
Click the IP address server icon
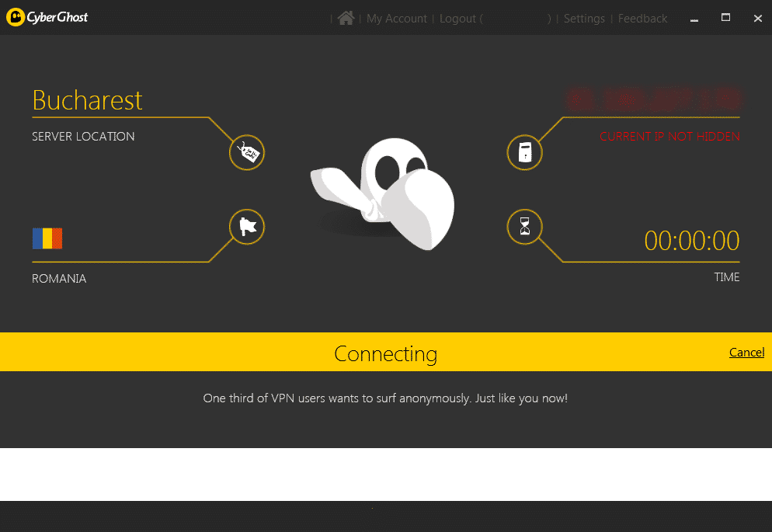pyautogui.click(x=525, y=152)
